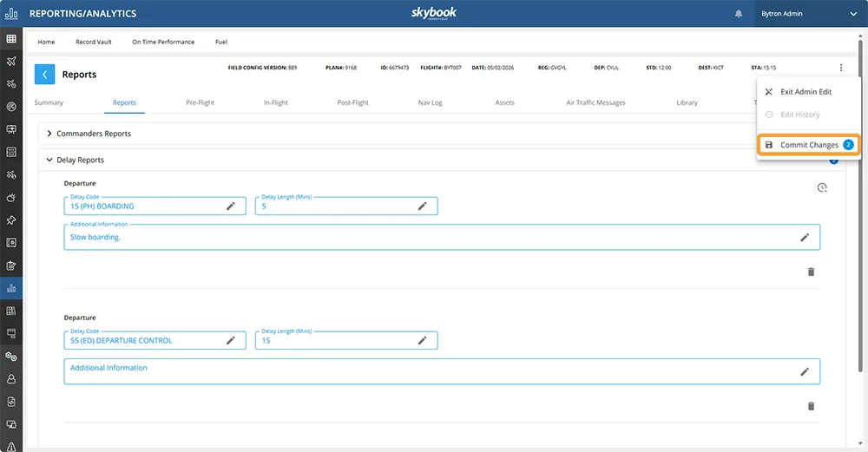The image size is (868, 452).
Task: Open the Nav Log tab
Action: point(430,102)
